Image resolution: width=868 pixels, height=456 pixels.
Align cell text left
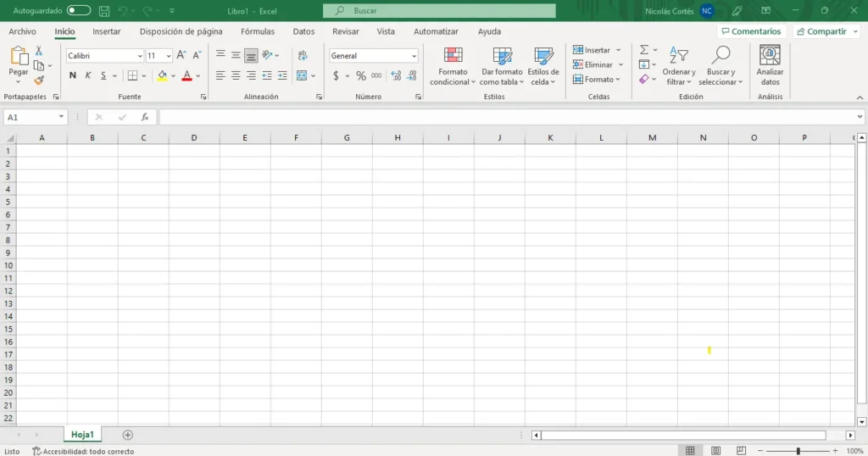click(220, 75)
